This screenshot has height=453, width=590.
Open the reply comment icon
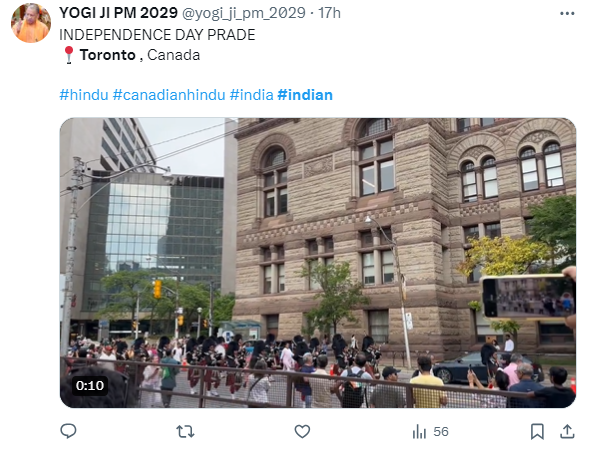68,431
